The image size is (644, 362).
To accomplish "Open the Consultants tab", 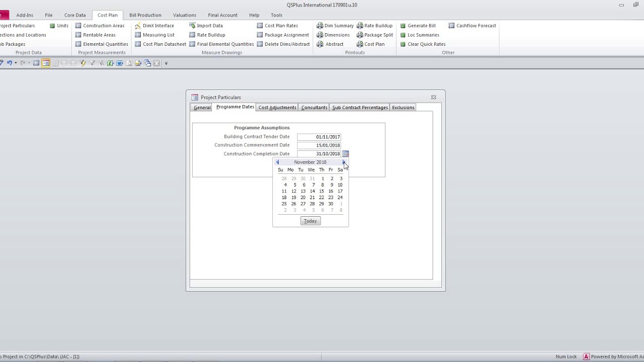I will 314,108.
